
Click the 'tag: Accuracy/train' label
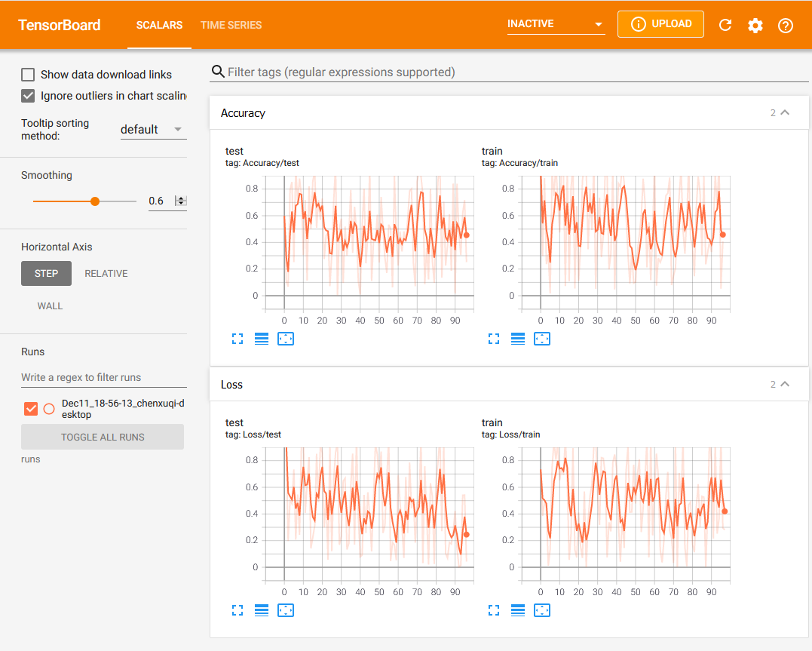point(519,163)
